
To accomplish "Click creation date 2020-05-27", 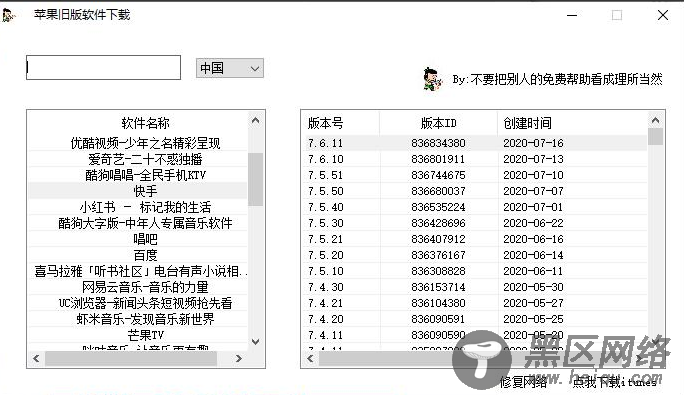I will 533,303.
